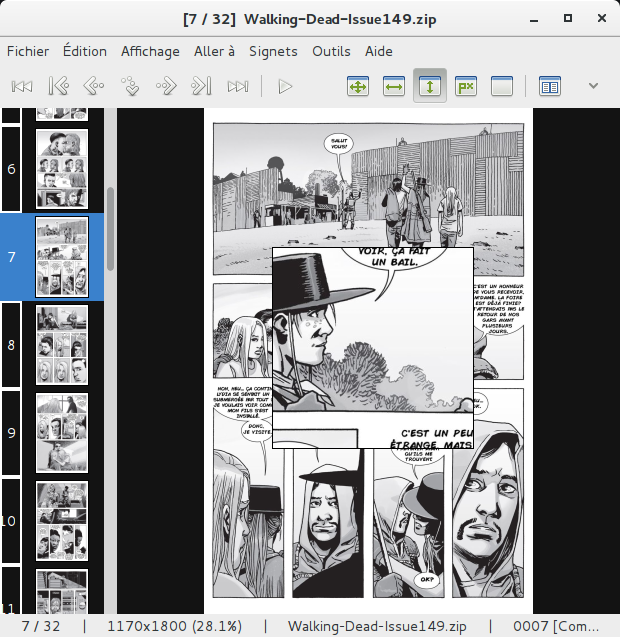The width and height of the screenshot is (620, 637).
Task: Open the Aide menu
Action: 379,51
